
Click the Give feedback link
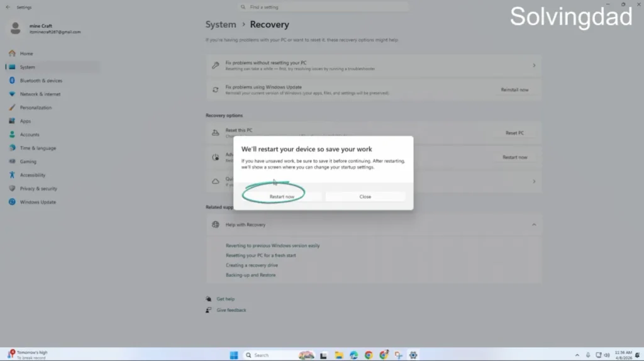[x=231, y=310]
